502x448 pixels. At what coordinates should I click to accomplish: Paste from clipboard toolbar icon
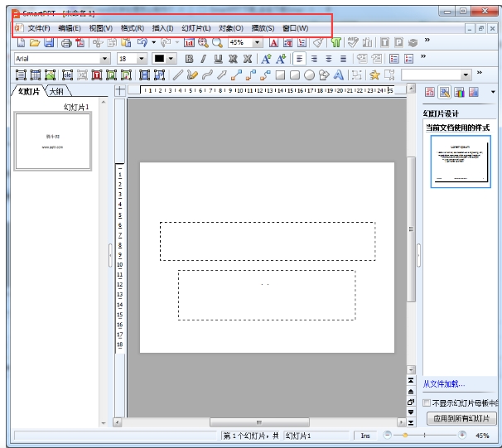point(127,42)
